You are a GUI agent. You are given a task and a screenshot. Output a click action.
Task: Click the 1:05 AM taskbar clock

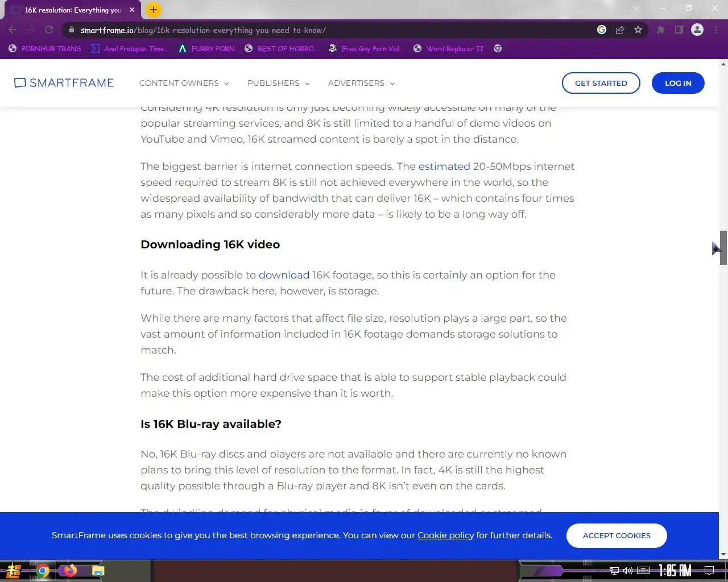click(675, 571)
